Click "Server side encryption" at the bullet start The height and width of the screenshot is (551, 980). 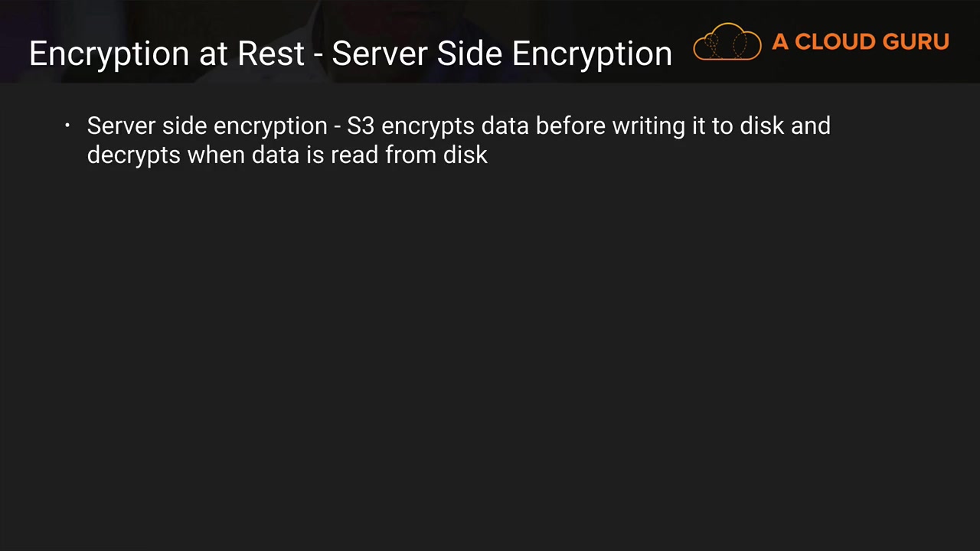tap(207, 126)
